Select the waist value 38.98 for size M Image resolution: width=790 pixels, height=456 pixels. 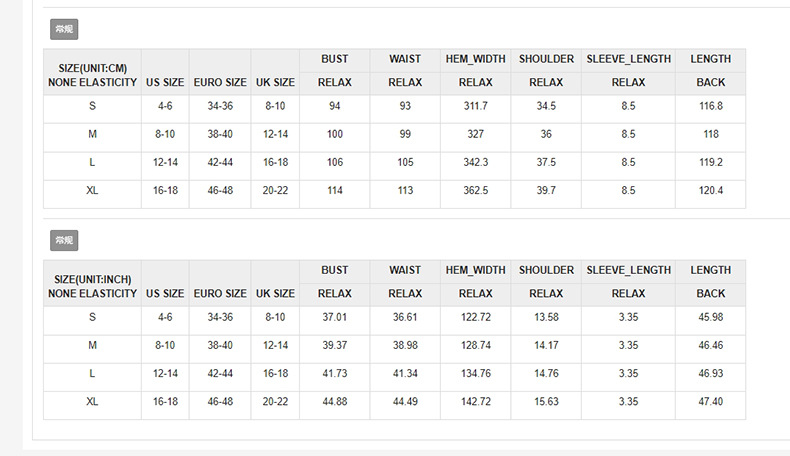pos(405,345)
